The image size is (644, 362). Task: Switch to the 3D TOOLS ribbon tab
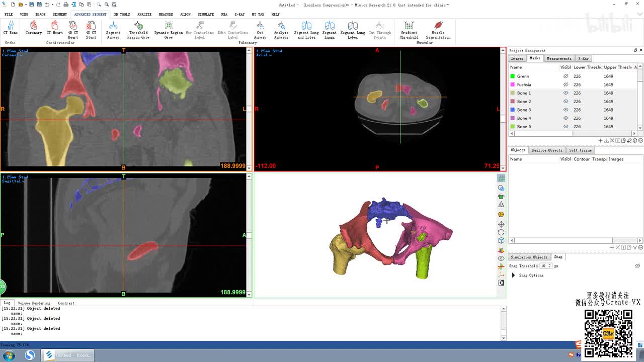pos(122,15)
